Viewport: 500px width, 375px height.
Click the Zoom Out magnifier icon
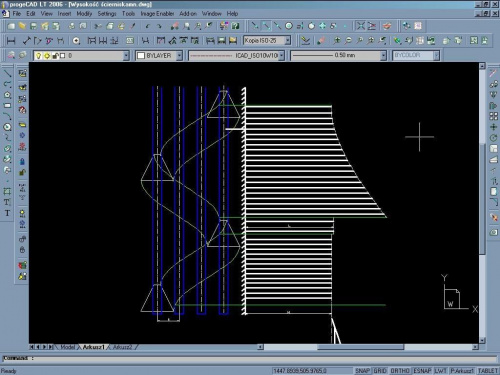[x=348, y=41]
